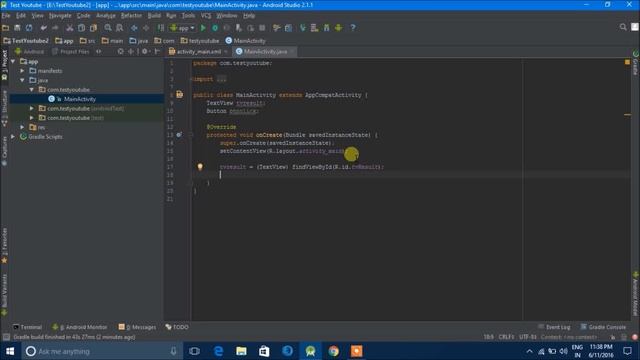Image resolution: width=640 pixels, height=360 pixels.
Task: Open project panel gear settings
Action: tap(144, 51)
